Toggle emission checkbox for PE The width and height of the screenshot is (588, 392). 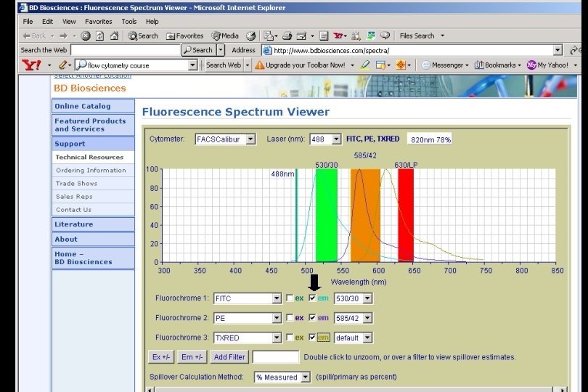point(312,318)
